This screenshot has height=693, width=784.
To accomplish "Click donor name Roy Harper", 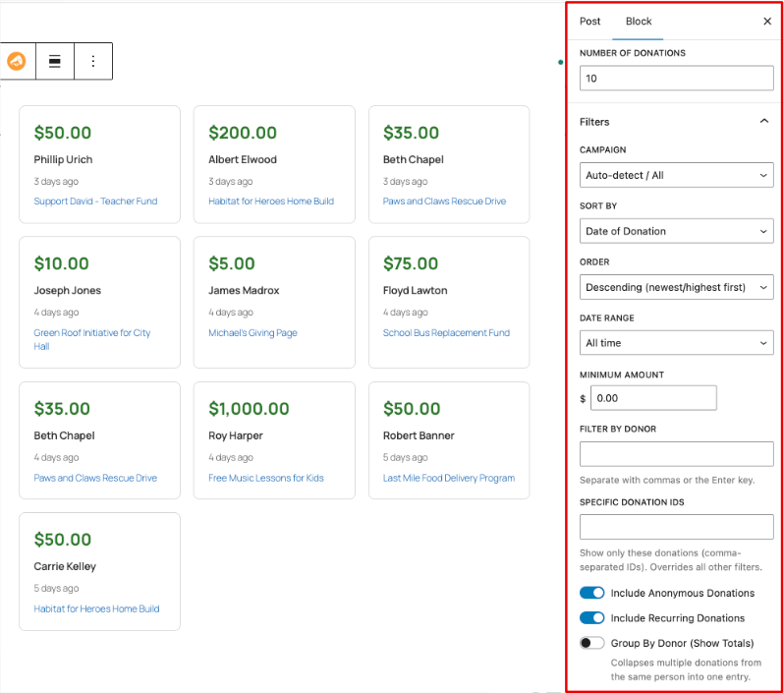I will pos(236,435).
